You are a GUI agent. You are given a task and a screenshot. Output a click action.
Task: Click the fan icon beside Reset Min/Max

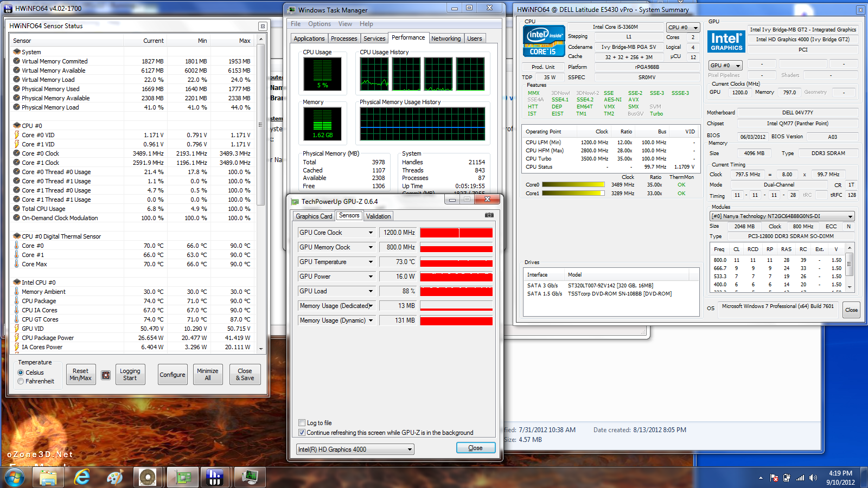tap(106, 375)
